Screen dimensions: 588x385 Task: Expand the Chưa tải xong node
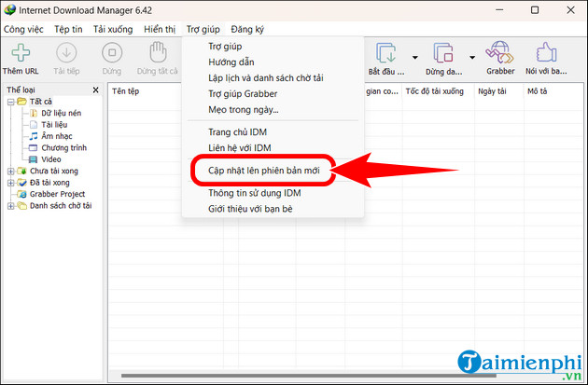tap(11, 172)
